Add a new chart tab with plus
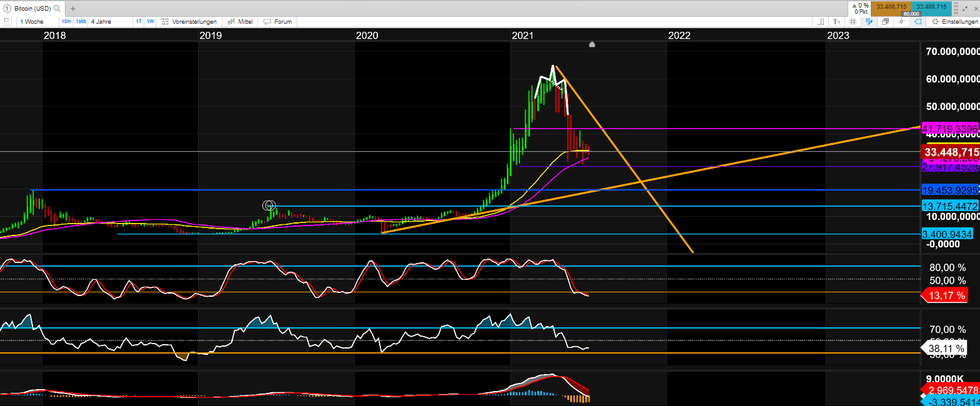This screenshot has height=406, width=980. pos(73,9)
